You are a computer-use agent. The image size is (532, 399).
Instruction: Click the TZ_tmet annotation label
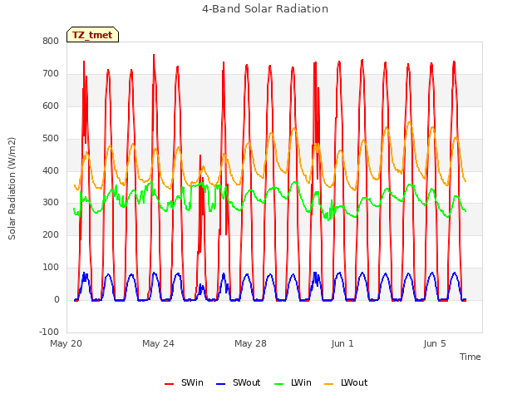click(92, 35)
